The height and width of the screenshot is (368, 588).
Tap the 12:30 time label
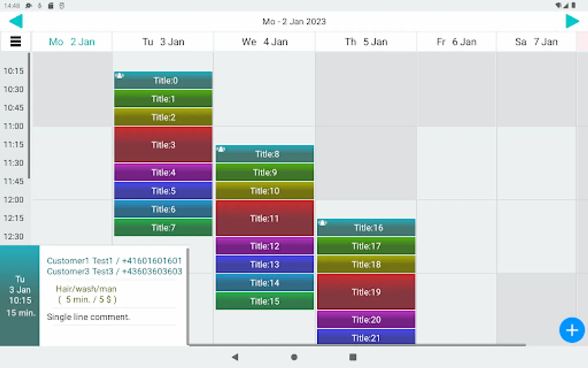point(13,236)
